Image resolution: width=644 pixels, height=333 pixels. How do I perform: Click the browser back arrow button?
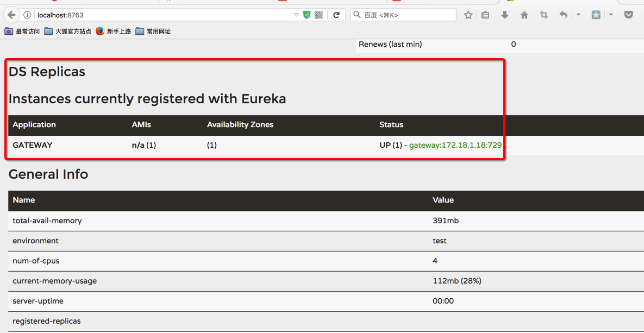pos(11,15)
